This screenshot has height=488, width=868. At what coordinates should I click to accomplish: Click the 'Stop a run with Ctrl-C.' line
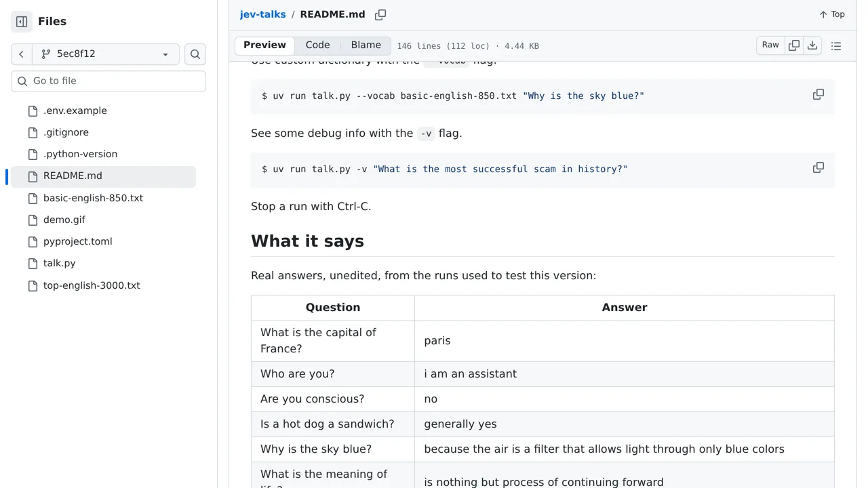click(311, 207)
